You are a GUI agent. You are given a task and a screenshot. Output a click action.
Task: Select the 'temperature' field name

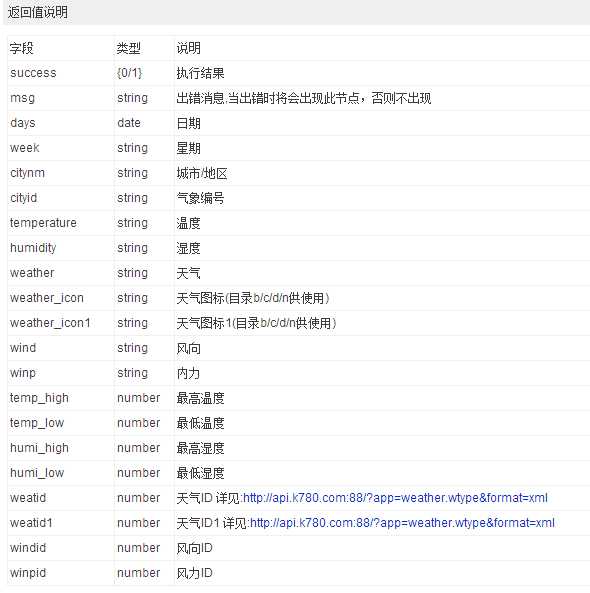(43, 223)
